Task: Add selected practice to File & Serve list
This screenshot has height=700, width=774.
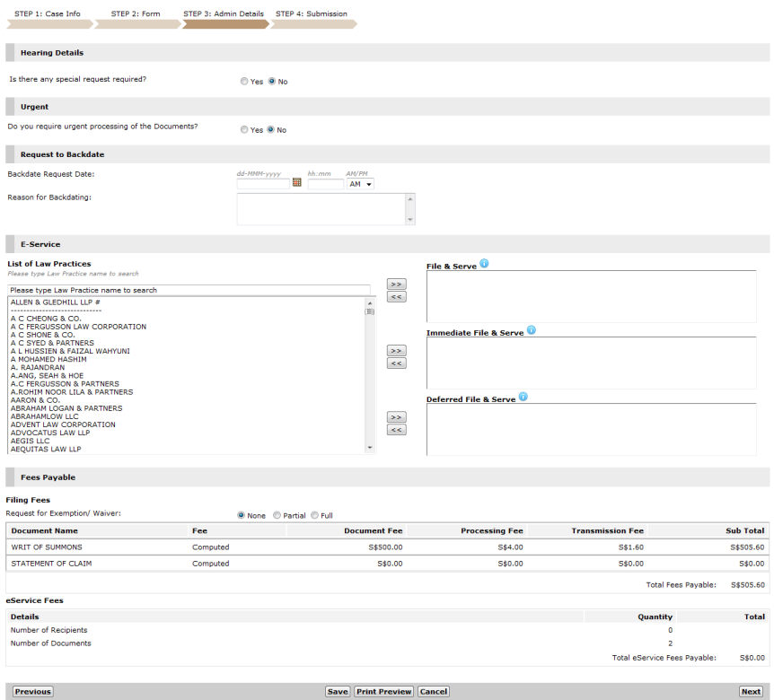Action: [396, 284]
